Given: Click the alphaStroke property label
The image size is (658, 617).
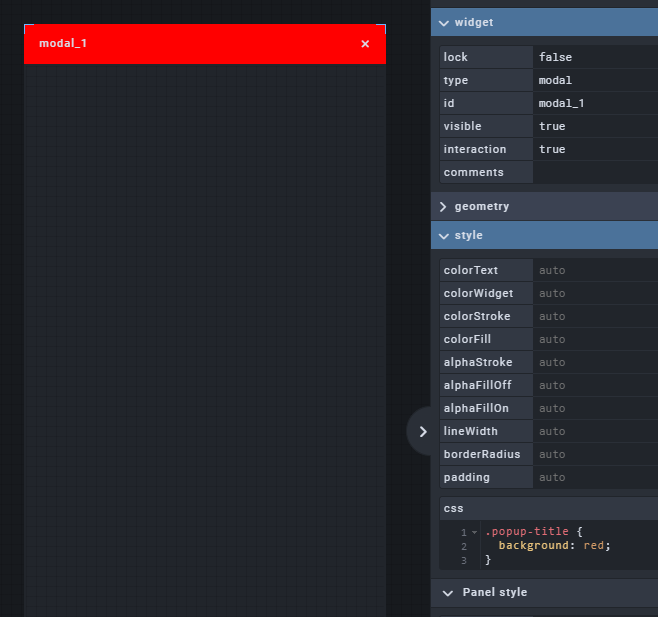Looking at the screenshot, I should click(x=486, y=362).
